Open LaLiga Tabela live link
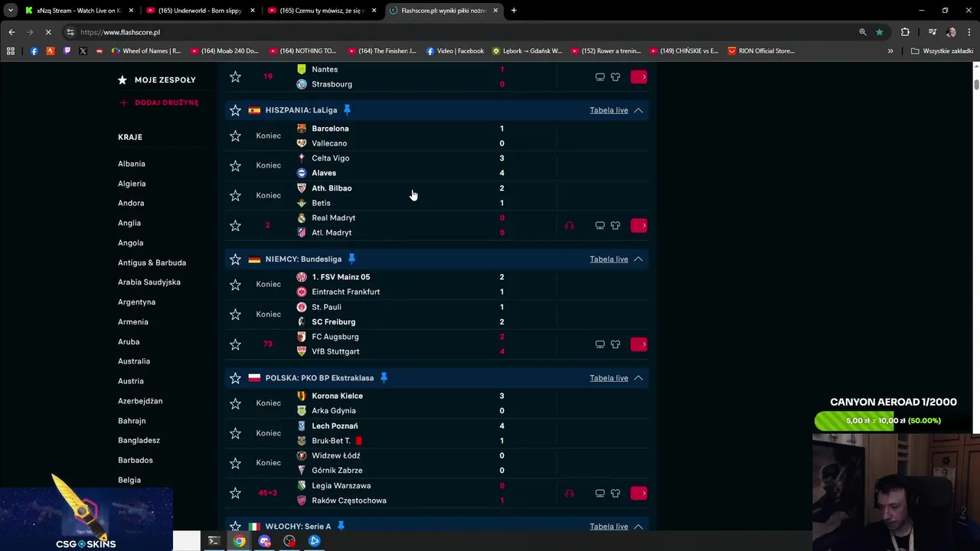980x551 pixels. click(609, 110)
